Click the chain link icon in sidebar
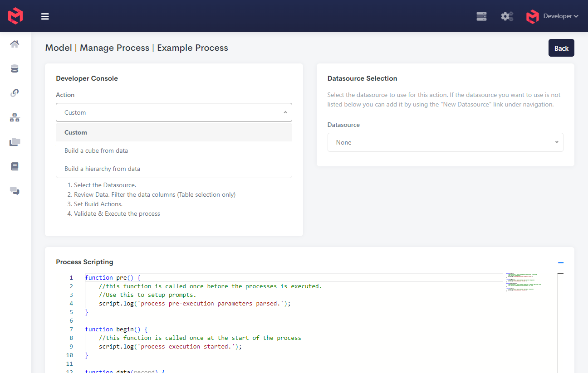Viewport: 588px width, 373px height. click(15, 93)
